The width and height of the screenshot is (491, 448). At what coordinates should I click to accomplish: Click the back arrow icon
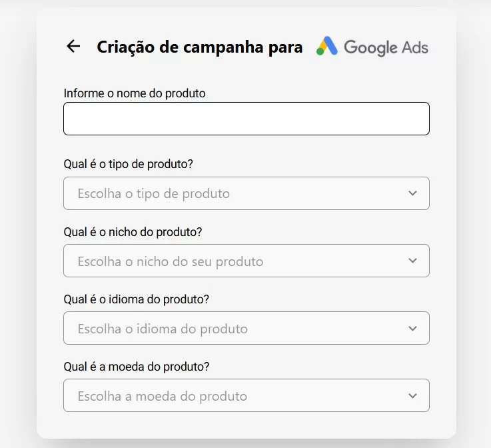(x=73, y=46)
